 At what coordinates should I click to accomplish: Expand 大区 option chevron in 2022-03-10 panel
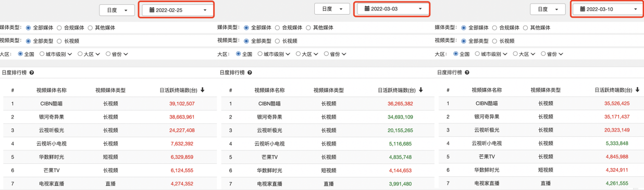tap(534, 54)
